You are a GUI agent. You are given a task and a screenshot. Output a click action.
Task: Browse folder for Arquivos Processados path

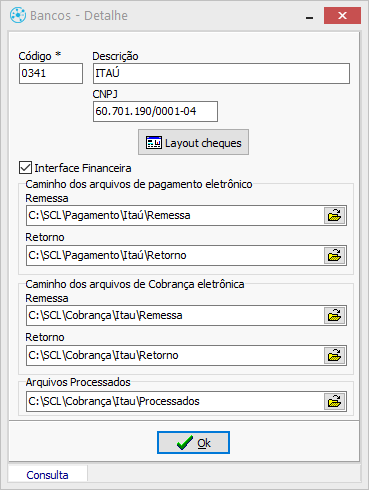(335, 401)
